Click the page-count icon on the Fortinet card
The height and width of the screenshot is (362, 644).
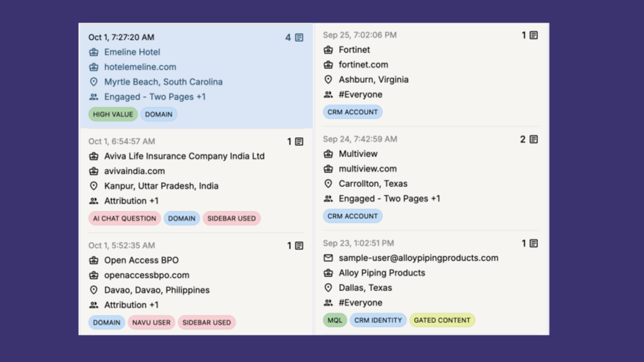coord(533,35)
